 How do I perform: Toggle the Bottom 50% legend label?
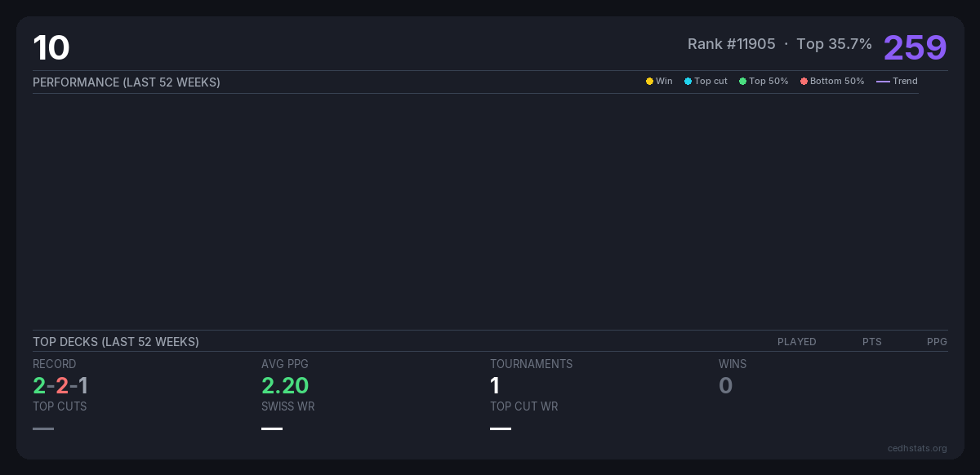pos(836,82)
